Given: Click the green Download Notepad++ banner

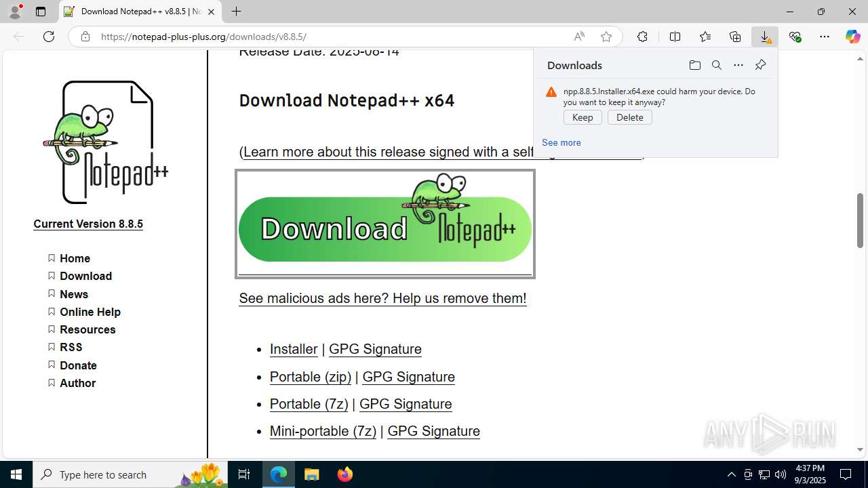Looking at the screenshot, I should [385, 224].
